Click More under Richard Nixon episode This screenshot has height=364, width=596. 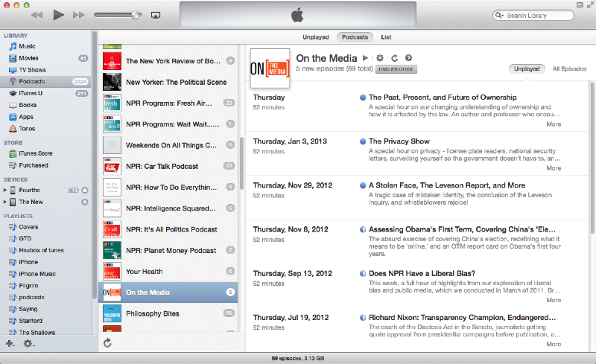pos(554,344)
